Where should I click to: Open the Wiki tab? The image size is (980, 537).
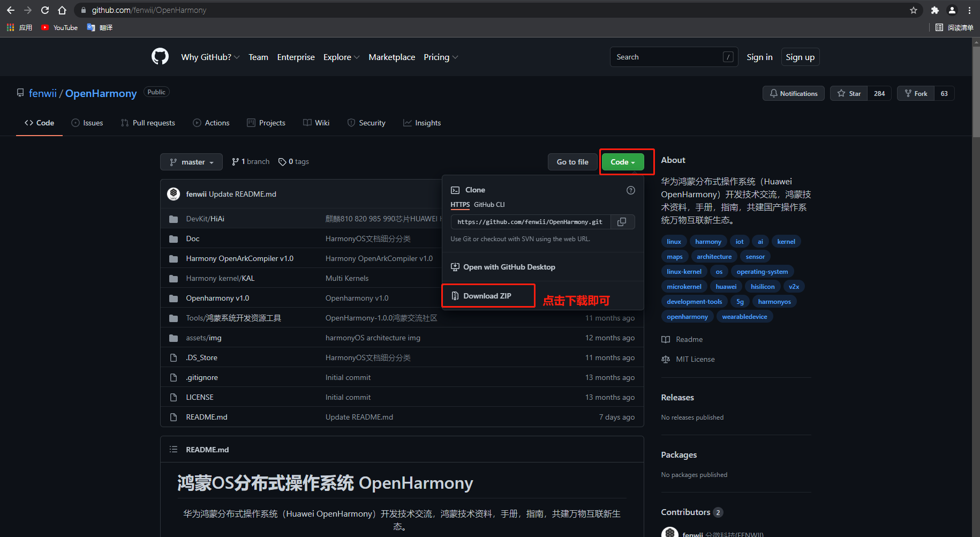pyautogui.click(x=316, y=123)
